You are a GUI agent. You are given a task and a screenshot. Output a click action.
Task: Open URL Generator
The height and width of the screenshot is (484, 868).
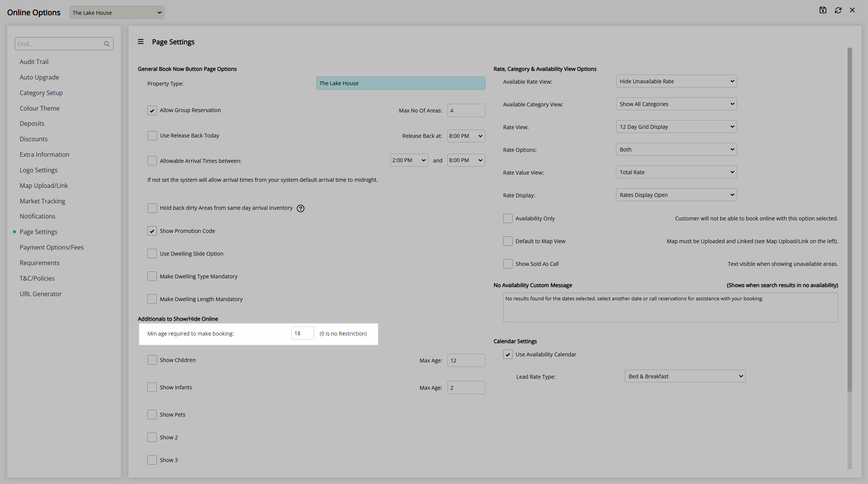click(x=41, y=294)
